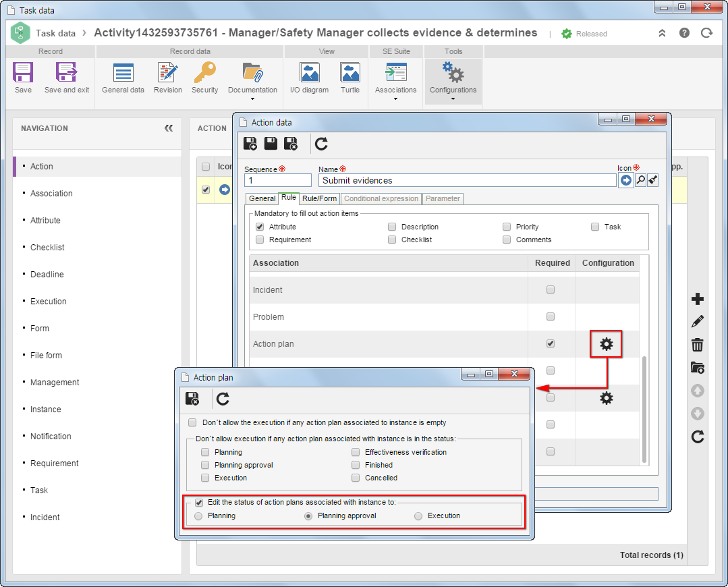Switch to the Rule tab

[x=288, y=198]
